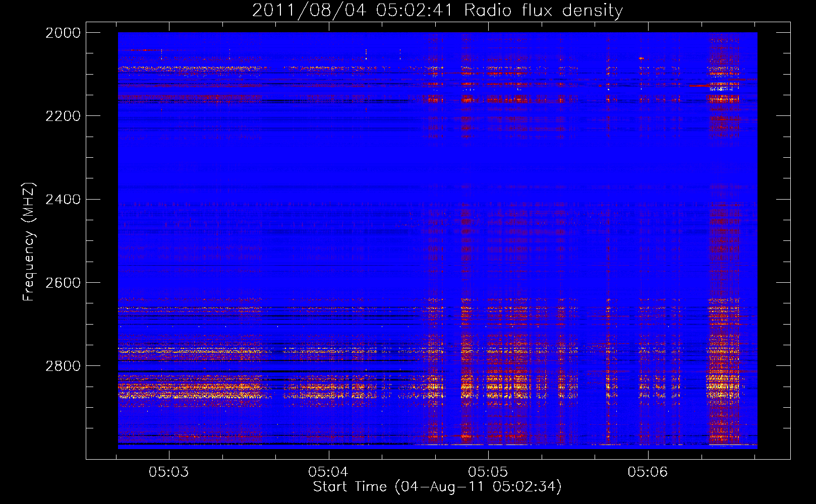The height and width of the screenshot is (504, 816).
Task: Click the 2600 frequency tick label
Action: click(x=63, y=283)
